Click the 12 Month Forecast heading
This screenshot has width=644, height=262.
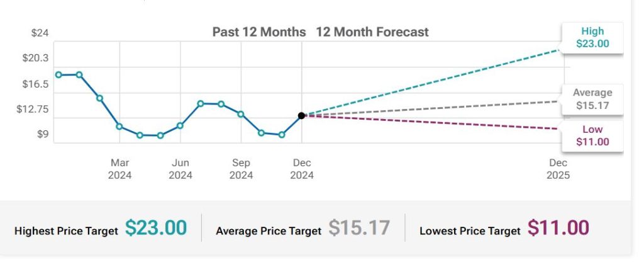pyautogui.click(x=372, y=31)
